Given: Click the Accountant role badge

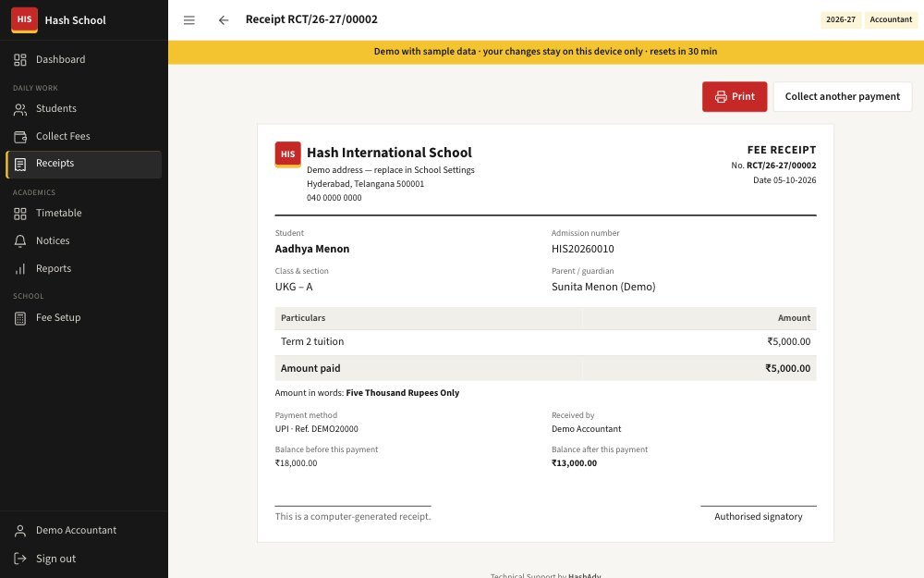Looking at the screenshot, I should [x=891, y=19].
